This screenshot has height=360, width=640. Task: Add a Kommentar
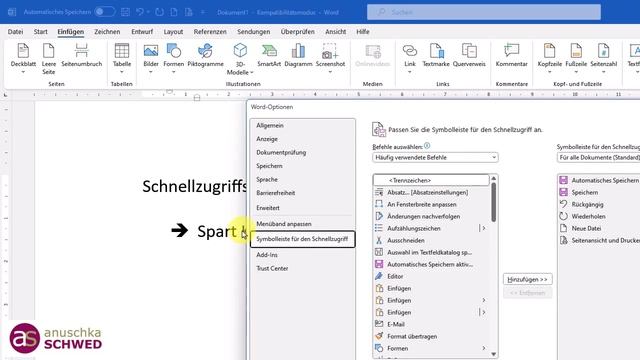[511, 56]
